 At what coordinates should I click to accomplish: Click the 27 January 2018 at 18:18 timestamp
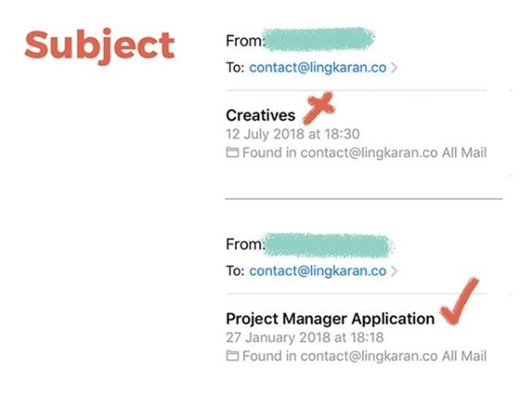tap(305, 337)
